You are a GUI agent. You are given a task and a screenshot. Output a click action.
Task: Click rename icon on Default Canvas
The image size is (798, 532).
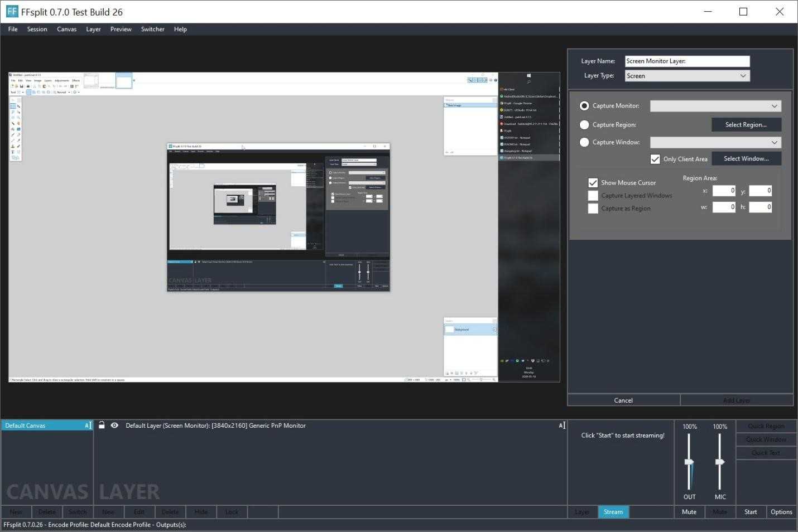(x=88, y=425)
